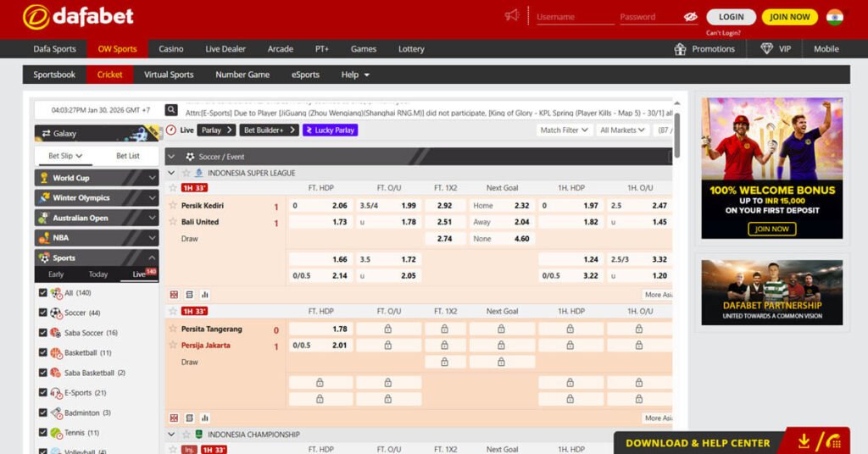Viewport: 868px width, 454px height.
Task: Click the phone support icon in help center
Action: [834, 442]
